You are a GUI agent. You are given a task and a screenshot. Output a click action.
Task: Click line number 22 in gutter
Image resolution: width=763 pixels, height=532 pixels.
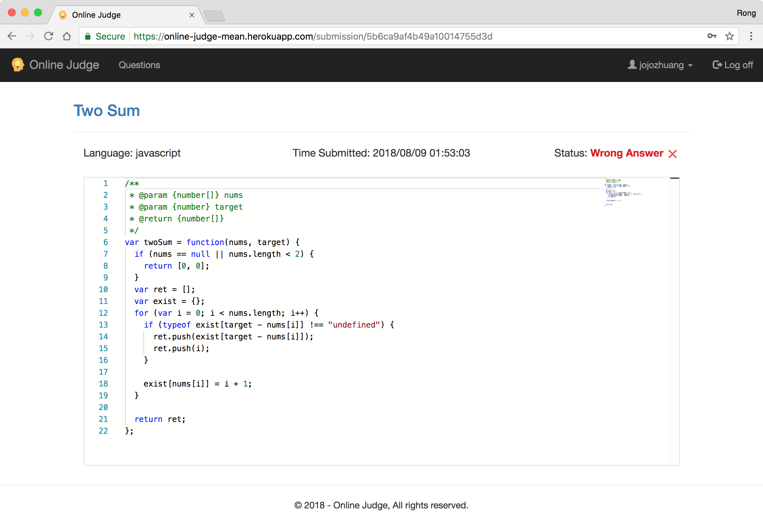[103, 430]
